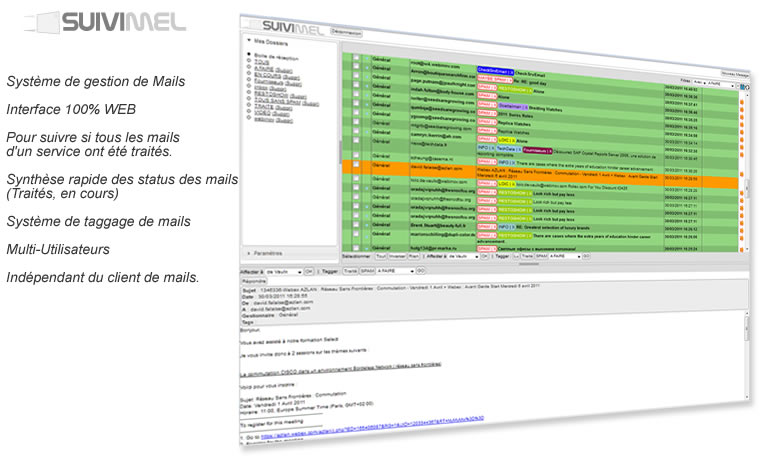Collapse the Mes Dossiers section
Viewport: 770px width, 460px height.
[x=249, y=40]
